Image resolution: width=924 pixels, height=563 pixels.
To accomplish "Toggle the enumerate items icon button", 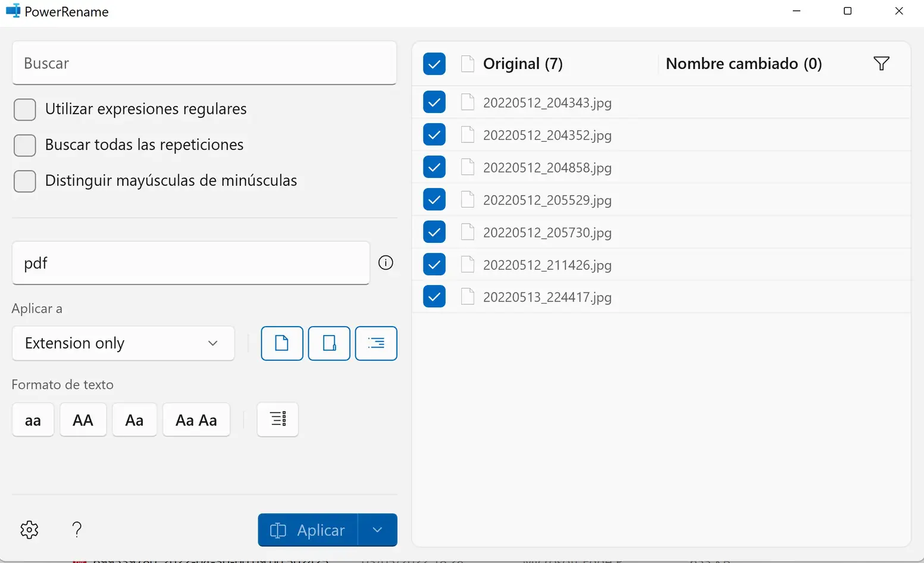I will [x=278, y=420].
